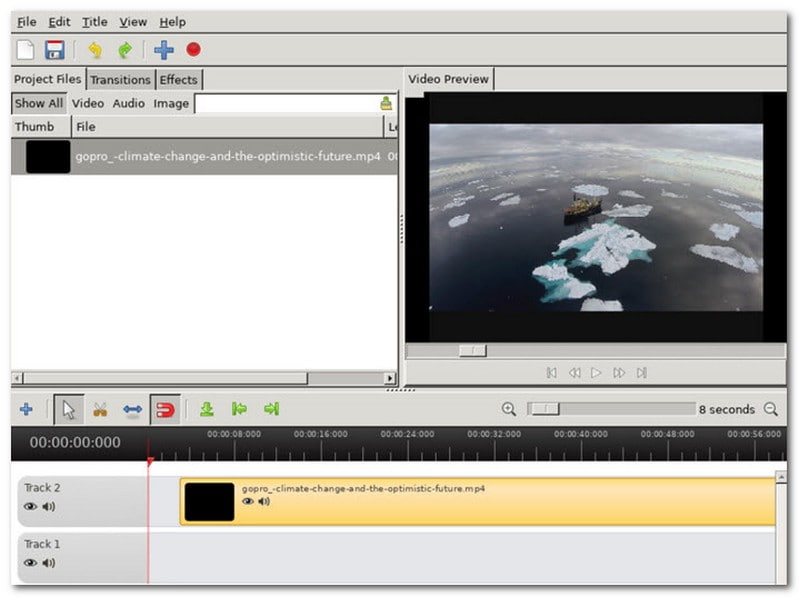Click the Track 2 label
Viewport: 799px width, 597px height.
click(x=42, y=487)
